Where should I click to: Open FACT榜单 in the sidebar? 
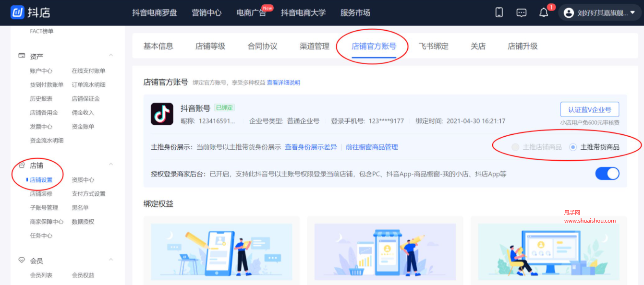42,31
